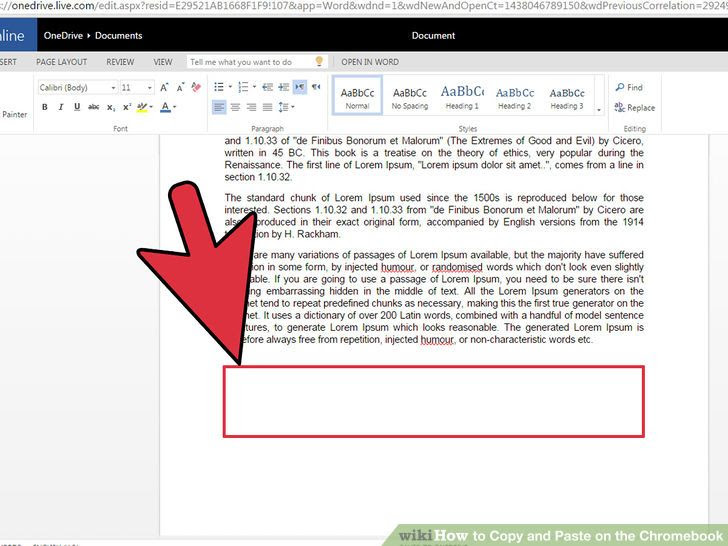Expand the numbering style dropdown arrow

pos(254,87)
